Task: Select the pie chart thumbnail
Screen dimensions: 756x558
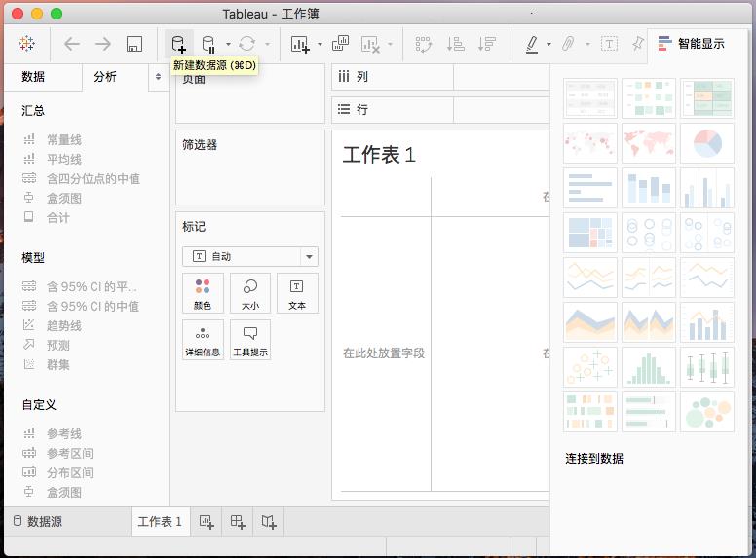Action: coord(707,143)
